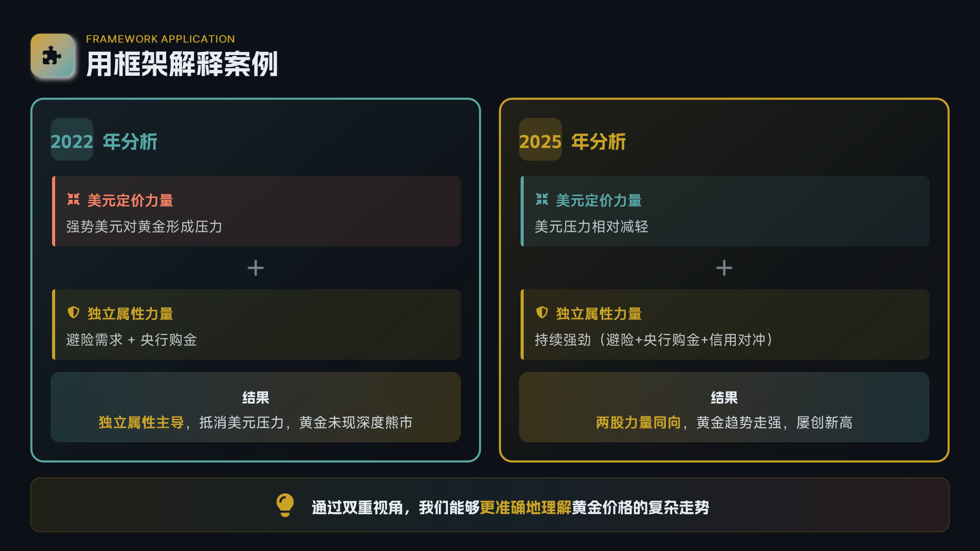The image size is (980, 551).
Task: Click the lightbulb icon in the bottom banner
Action: 285,505
